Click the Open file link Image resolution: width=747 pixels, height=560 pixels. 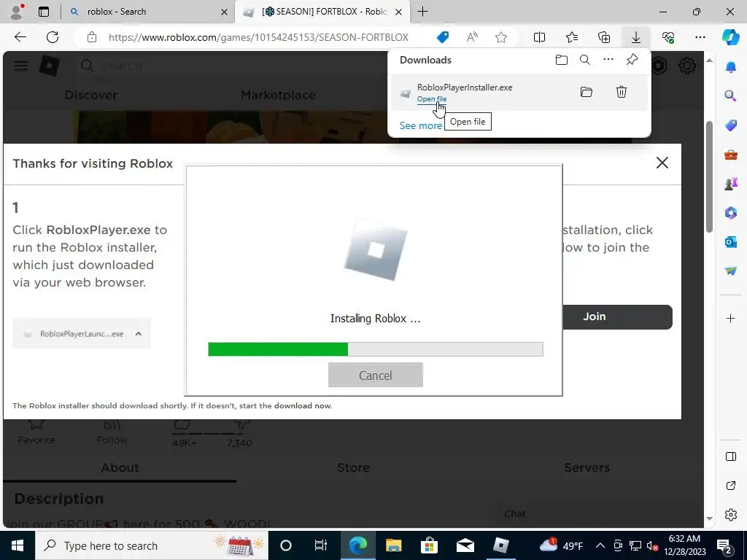click(x=432, y=99)
